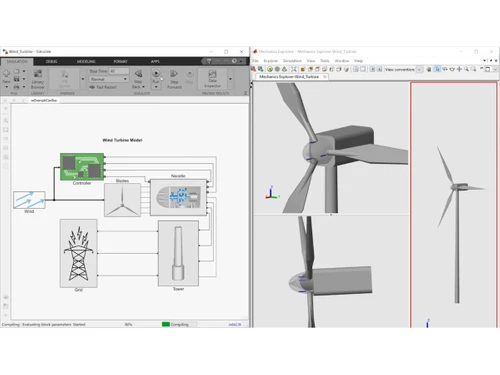Image resolution: width=500 pixels, height=375 pixels.
Task: Click the split viewport layout icon
Action: click(x=356, y=69)
